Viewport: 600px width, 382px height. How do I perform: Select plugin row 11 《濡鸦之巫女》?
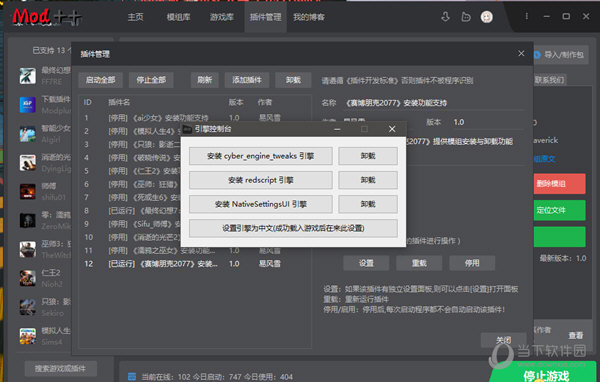[195, 250]
